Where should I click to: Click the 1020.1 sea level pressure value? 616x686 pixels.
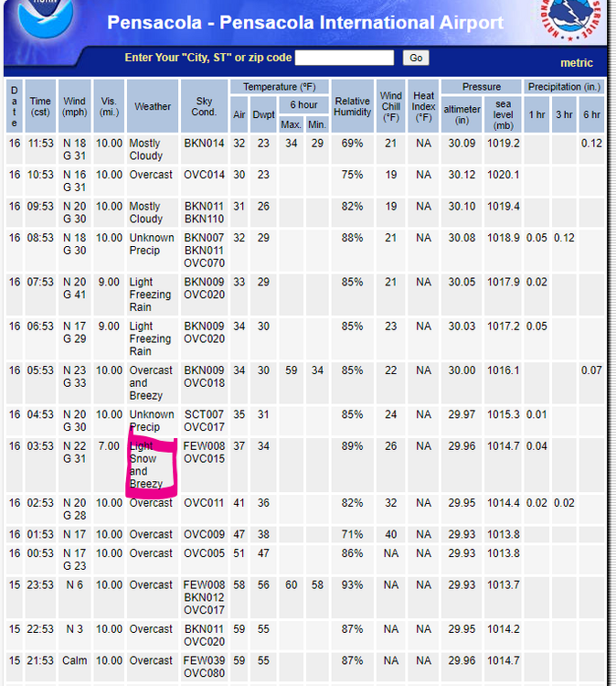(504, 175)
